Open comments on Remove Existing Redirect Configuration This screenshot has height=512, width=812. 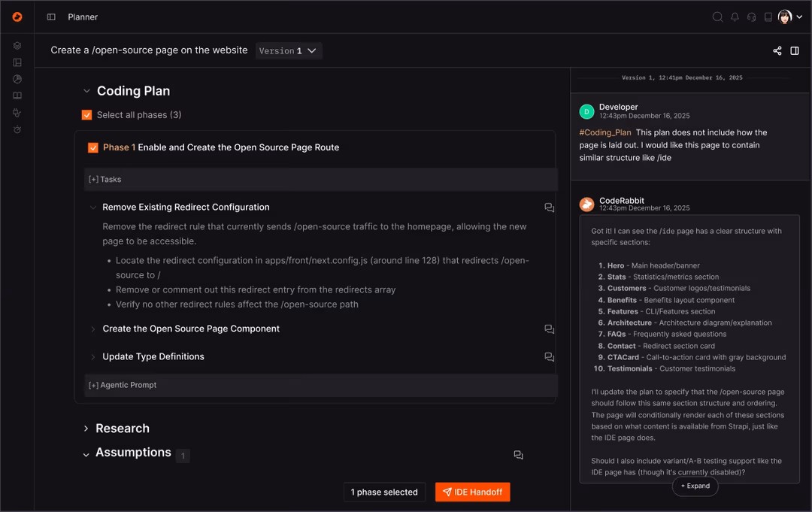coord(549,208)
